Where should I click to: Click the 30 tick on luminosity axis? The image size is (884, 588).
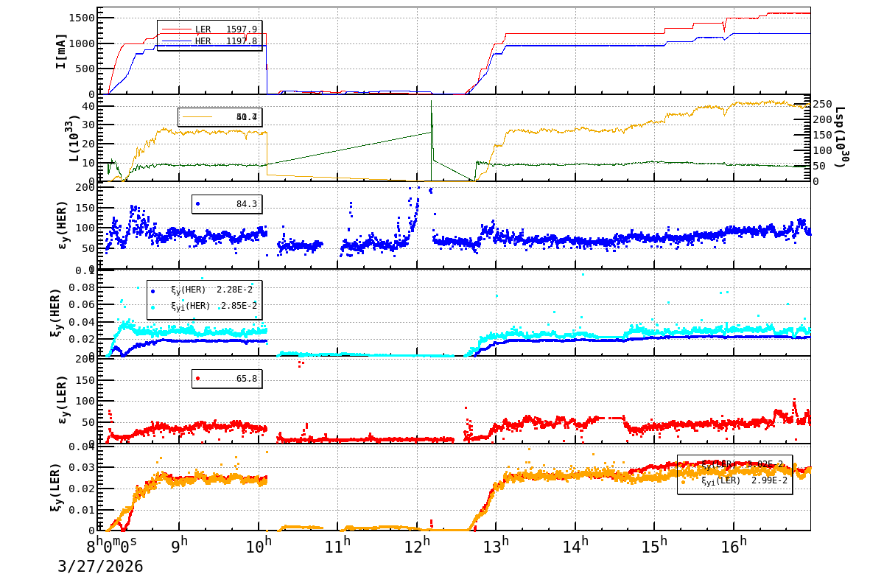[x=88, y=125]
